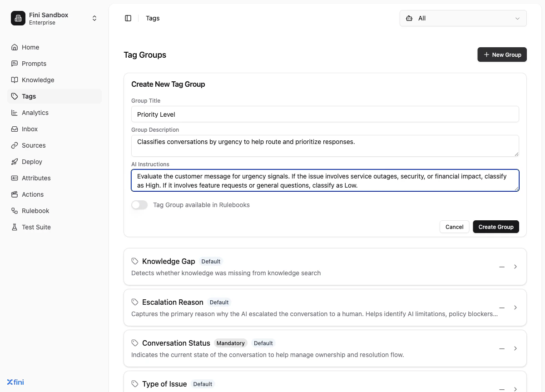Open Knowledge from the sidebar
This screenshot has width=545, height=392.
(38, 80)
